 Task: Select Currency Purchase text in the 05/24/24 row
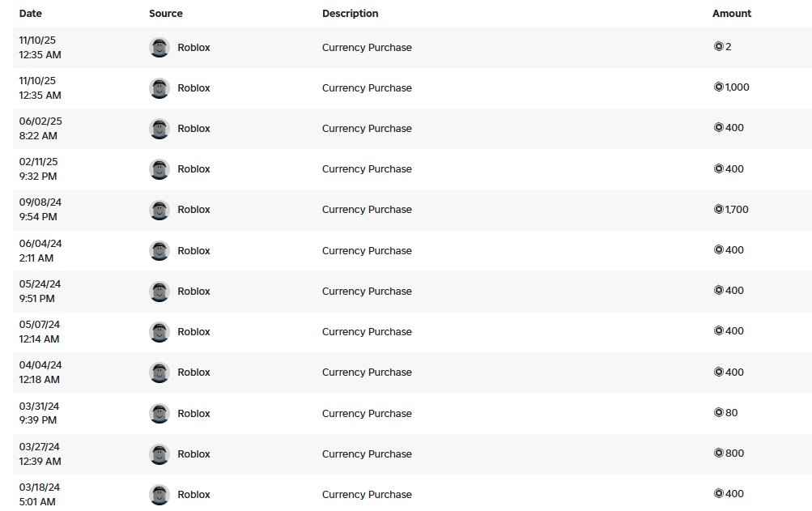tap(367, 292)
